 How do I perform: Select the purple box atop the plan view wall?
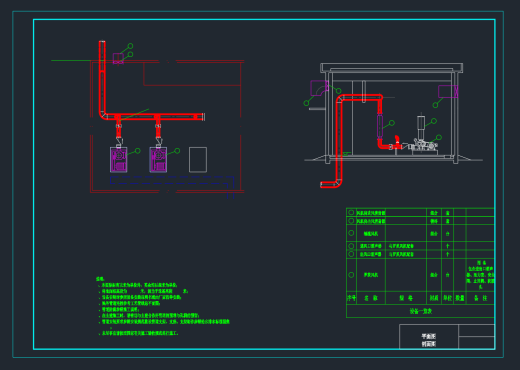pyautogui.click(x=118, y=58)
